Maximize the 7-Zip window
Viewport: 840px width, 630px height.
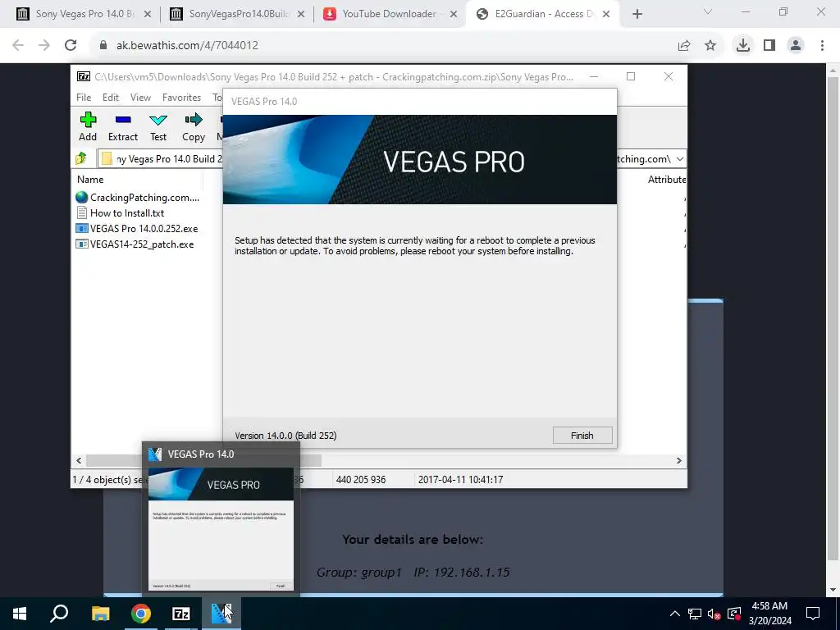631,76
